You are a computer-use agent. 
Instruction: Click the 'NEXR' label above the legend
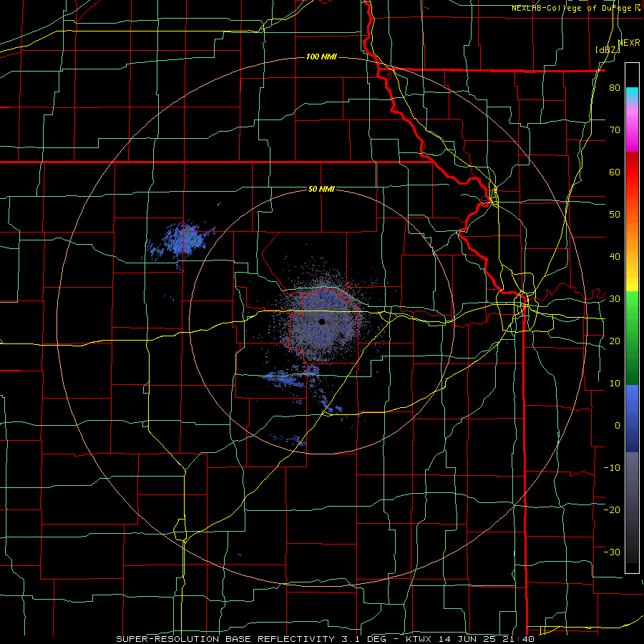point(629,43)
